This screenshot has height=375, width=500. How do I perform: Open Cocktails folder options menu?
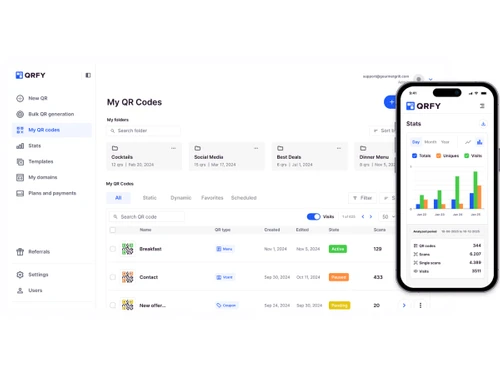173,148
